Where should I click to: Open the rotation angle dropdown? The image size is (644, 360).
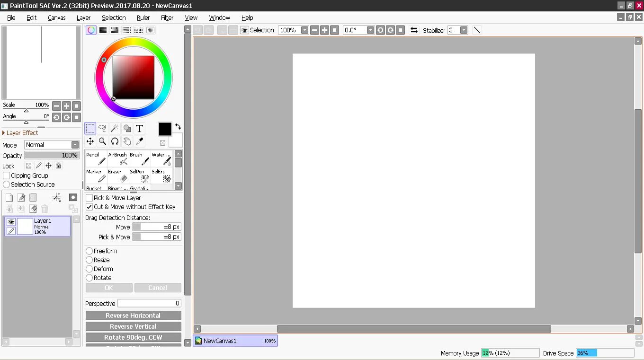click(x=370, y=30)
